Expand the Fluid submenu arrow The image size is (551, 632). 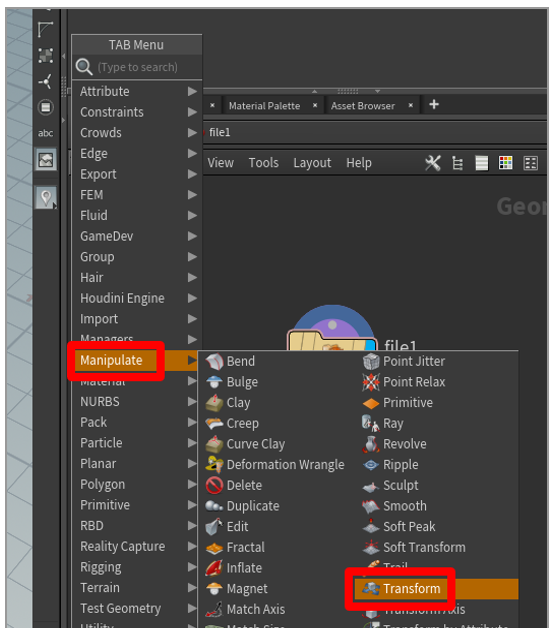coord(193,216)
